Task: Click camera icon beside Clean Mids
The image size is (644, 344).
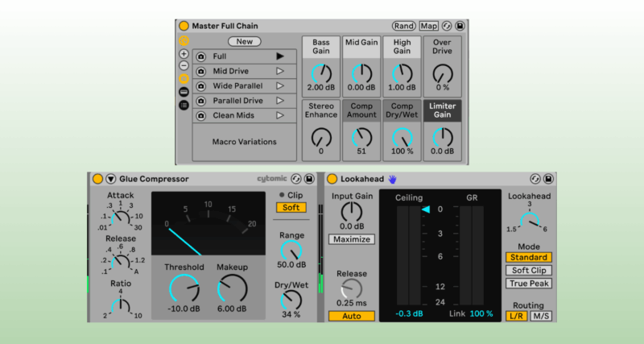Action: (200, 116)
